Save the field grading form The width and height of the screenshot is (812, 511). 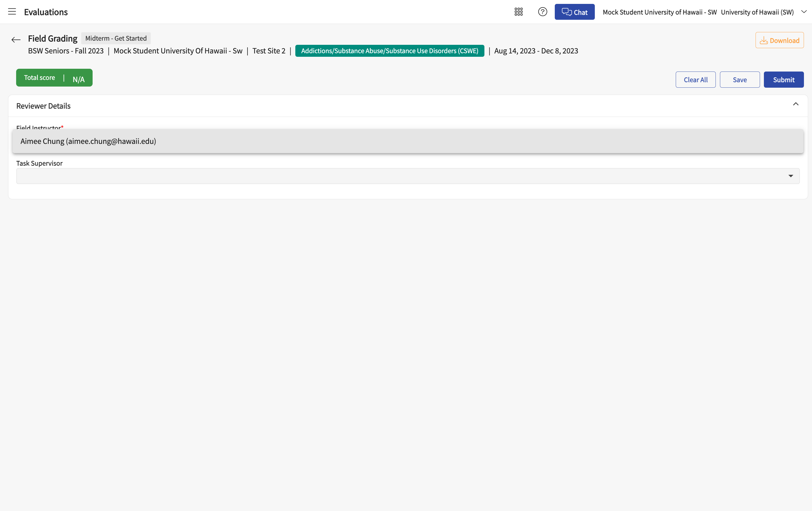click(740, 80)
